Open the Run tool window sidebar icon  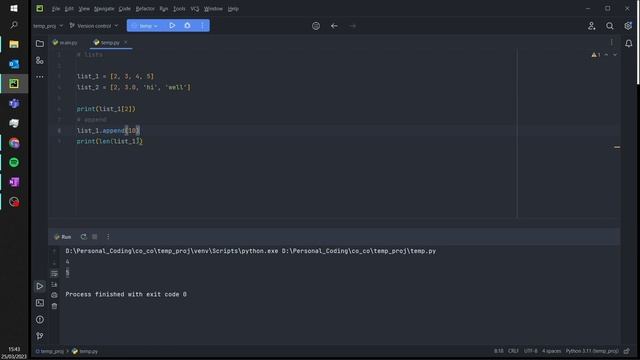tap(40, 286)
